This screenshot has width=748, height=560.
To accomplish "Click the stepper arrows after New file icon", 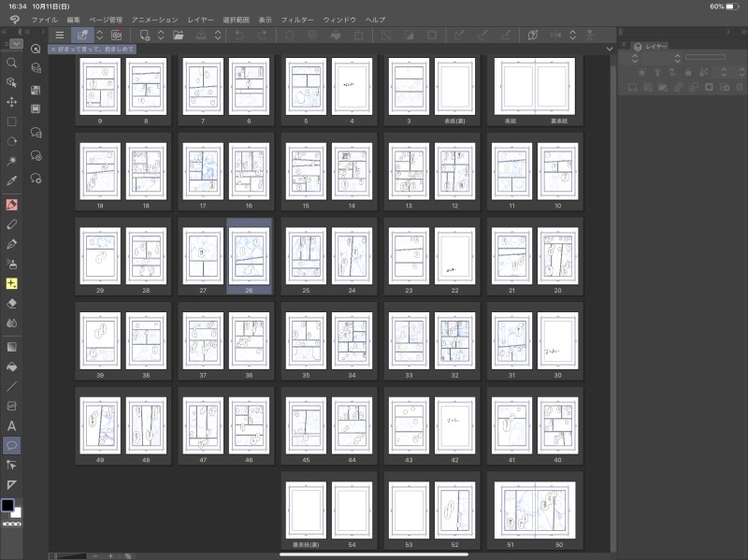I will click(x=161, y=35).
